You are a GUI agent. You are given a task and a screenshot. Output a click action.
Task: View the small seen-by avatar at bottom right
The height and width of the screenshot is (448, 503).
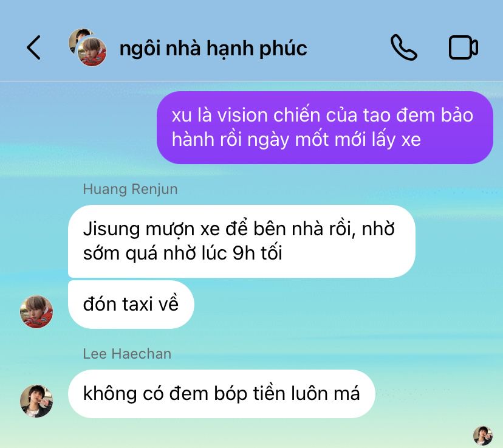point(483,436)
